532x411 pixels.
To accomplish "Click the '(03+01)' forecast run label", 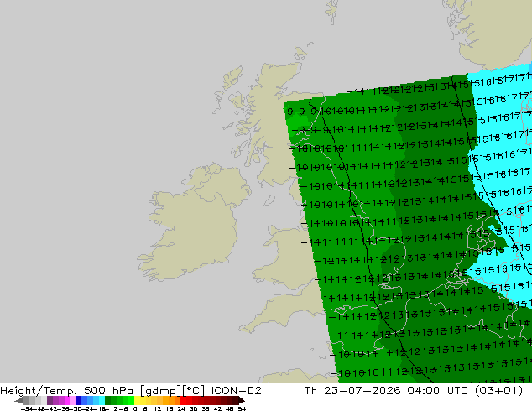I will (x=498, y=391).
